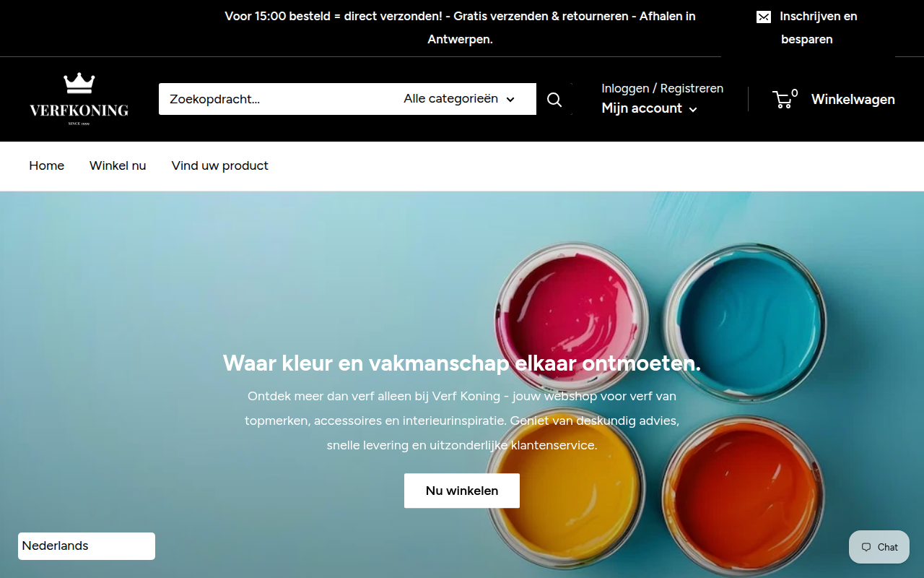The width and height of the screenshot is (924, 578).
Task: Open the Winkelwagen link
Action: [x=853, y=100]
